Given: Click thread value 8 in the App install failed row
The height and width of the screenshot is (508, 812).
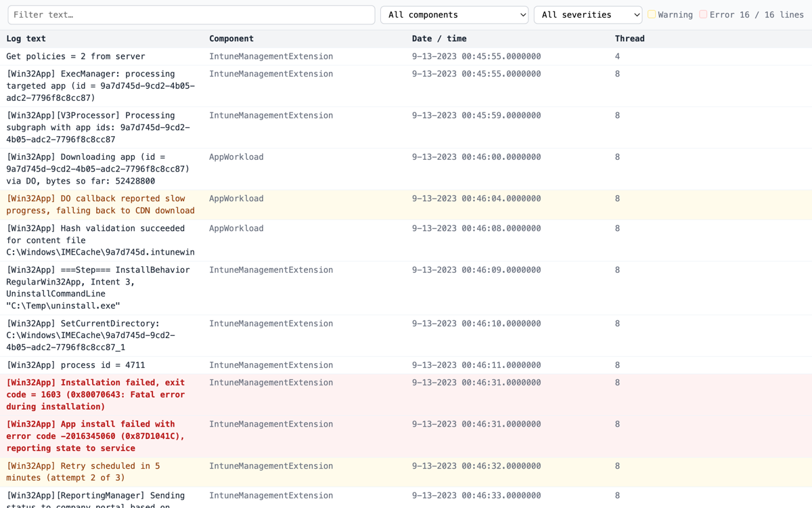Looking at the screenshot, I should click(617, 425).
